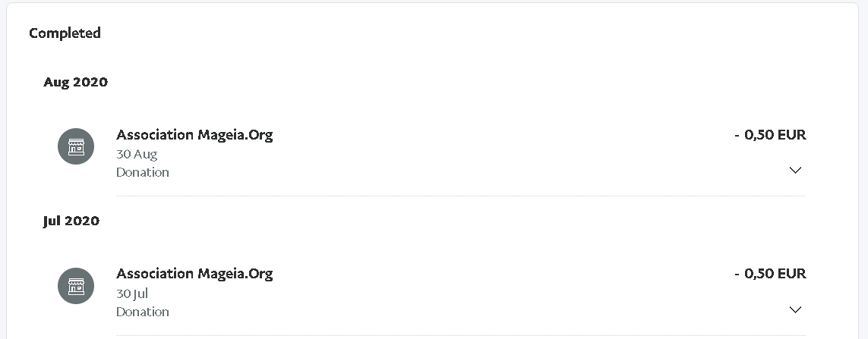The width and height of the screenshot is (868, 339).
Task: Expand the 30 Aug transaction chevron
Action: coord(795,171)
